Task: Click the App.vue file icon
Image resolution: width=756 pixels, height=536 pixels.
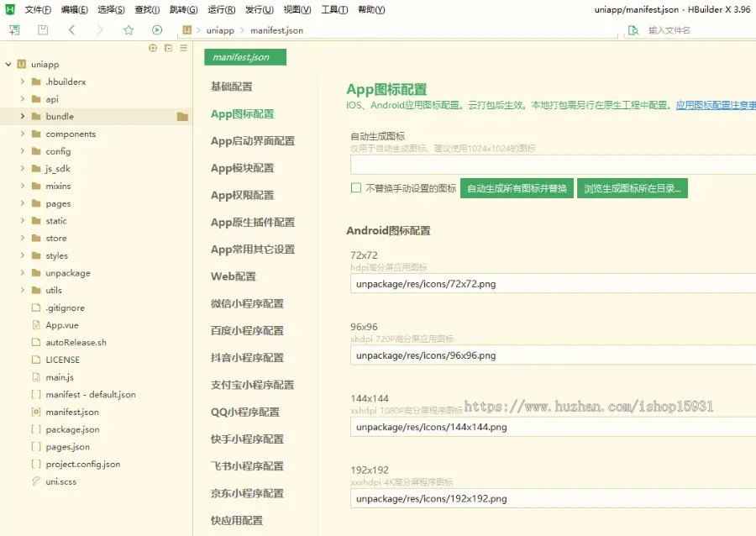Action: pos(35,325)
